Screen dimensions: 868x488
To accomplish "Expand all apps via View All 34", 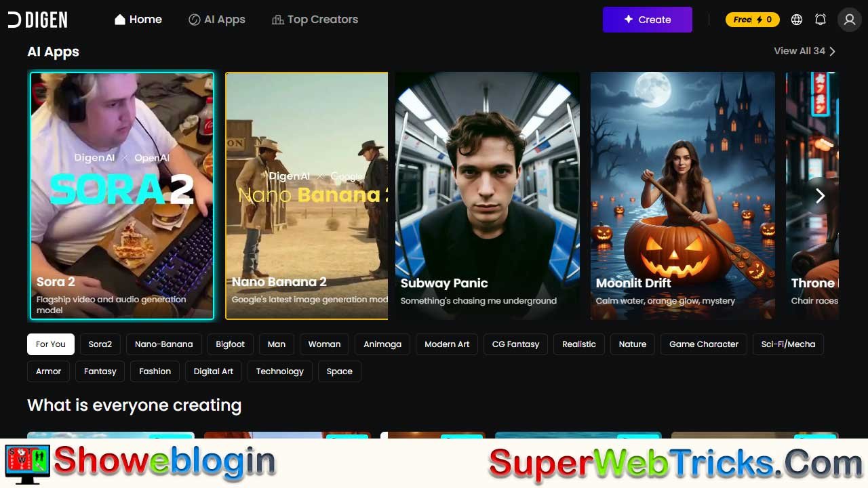I will 800,51.
